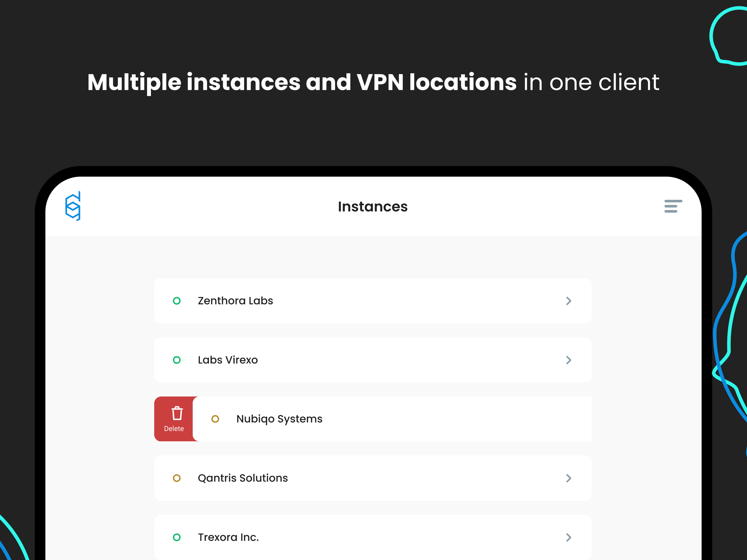
Task: Expand Labs Virexo with its chevron
Action: pos(569,360)
